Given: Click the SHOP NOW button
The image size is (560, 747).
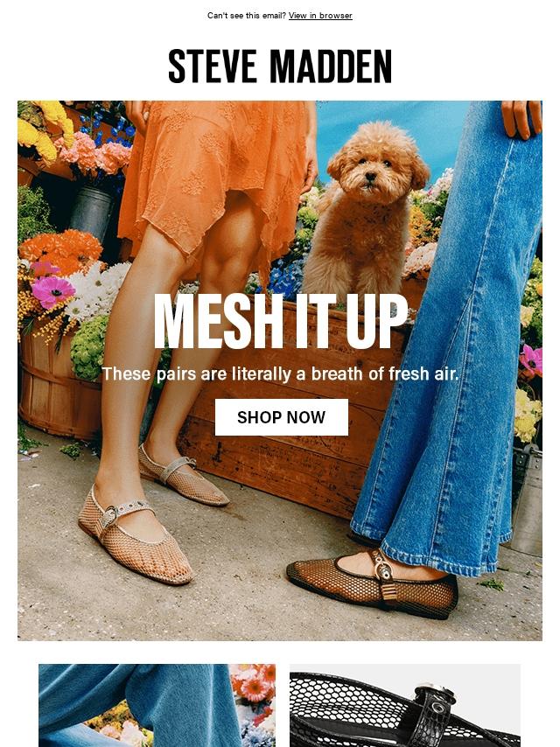Looking at the screenshot, I should (x=281, y=417).
